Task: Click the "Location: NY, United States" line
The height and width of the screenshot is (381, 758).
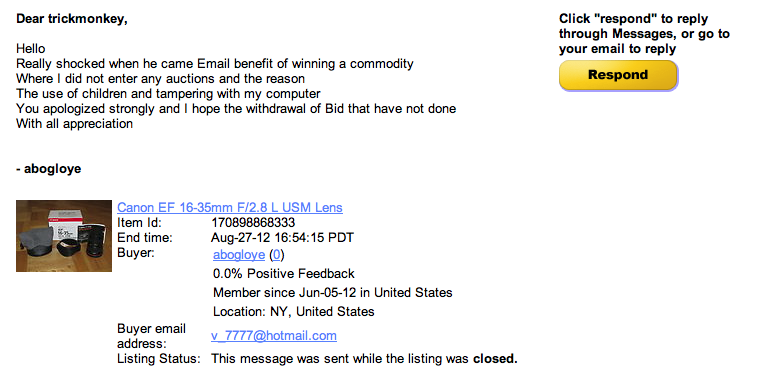Action: tap(293, 311)
